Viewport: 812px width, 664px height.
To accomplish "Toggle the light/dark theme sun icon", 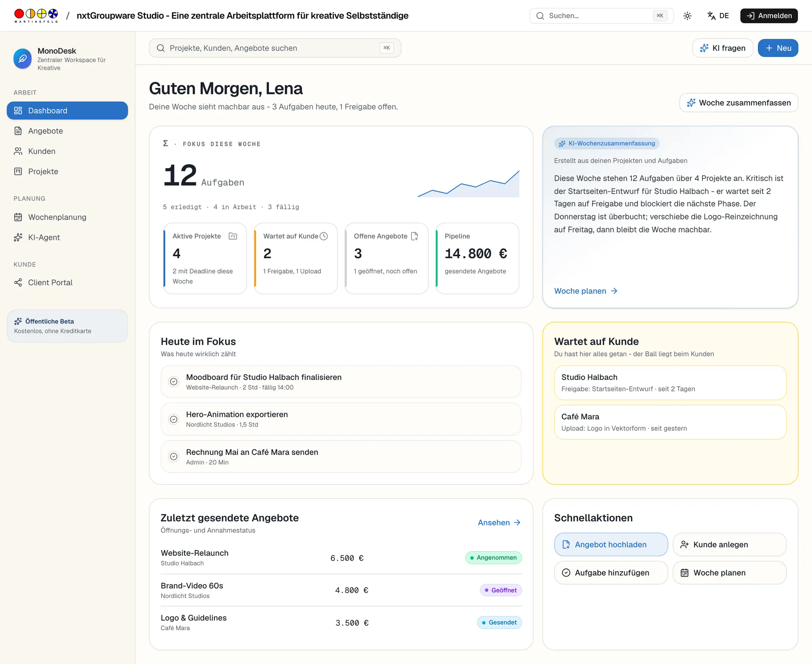I will [687, 16].
